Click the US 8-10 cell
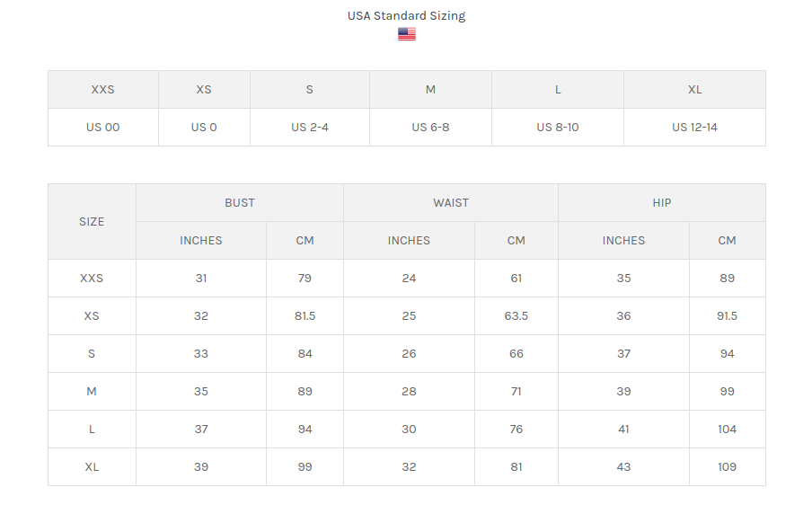812x514 pixels. coord(558,128)
